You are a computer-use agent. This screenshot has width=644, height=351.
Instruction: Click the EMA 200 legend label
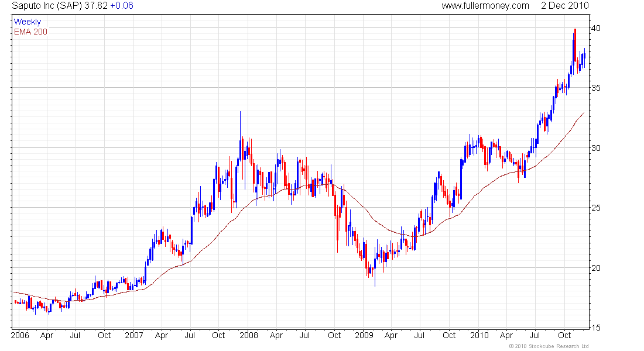(30, 32)
